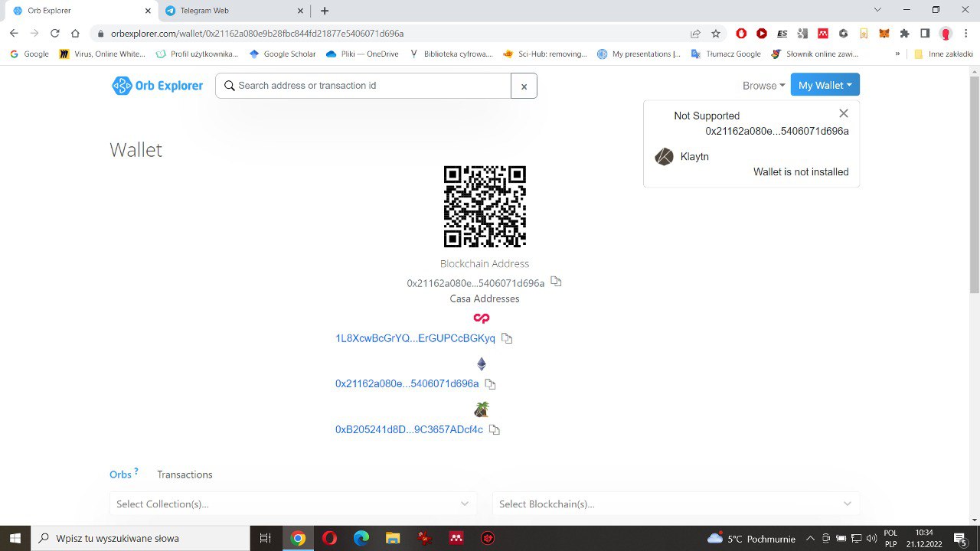Viewport: 980px width, 551px height.
Task: Click the pink infinity chain icon
Action: tap(481, 318)
